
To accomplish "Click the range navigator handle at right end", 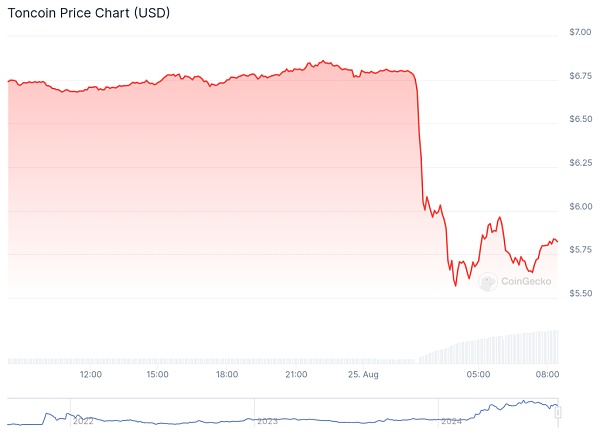I will tap(559, 412).
